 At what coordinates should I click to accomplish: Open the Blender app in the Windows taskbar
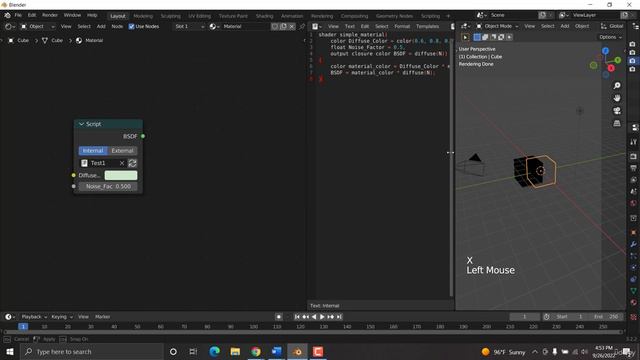[x=298, y=351]
